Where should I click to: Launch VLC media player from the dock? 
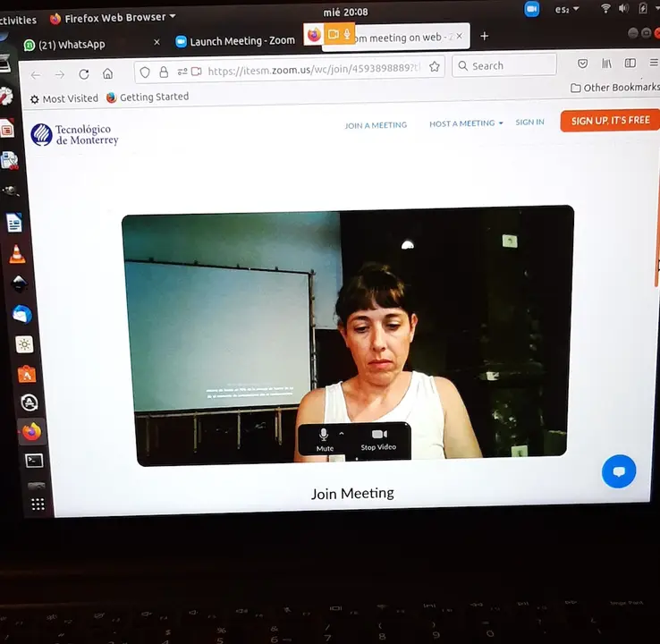click(17, 255)
